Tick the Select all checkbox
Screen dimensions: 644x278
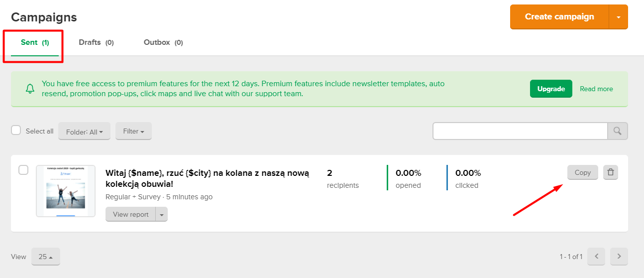[16, 131]
